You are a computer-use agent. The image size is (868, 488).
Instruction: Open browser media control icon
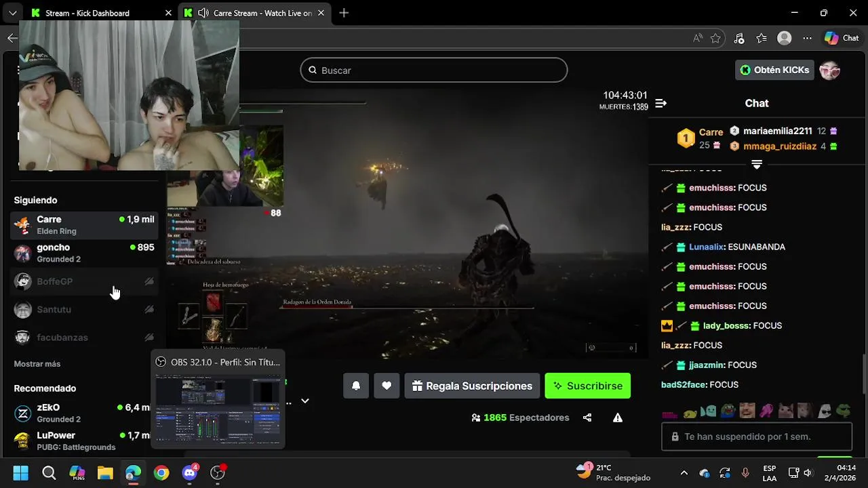(x=739, y=38)
